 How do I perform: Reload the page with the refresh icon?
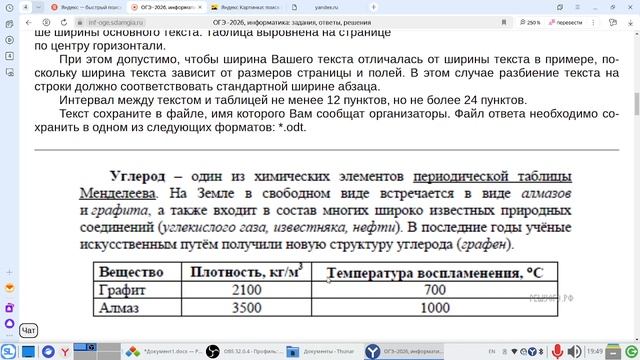64,22
